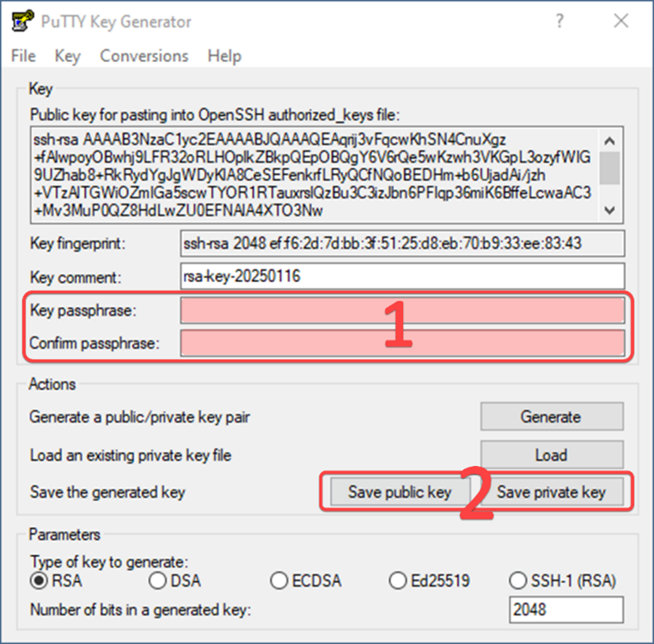Click 'Generate a public/private key pair' text
Screen dimensions: 654x644
(x=140, y=417)
